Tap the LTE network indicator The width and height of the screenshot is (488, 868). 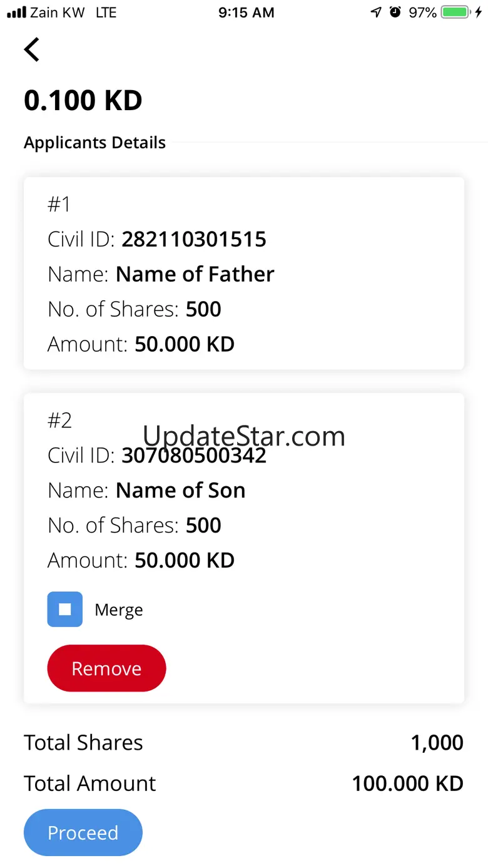(x=106, y=13)
